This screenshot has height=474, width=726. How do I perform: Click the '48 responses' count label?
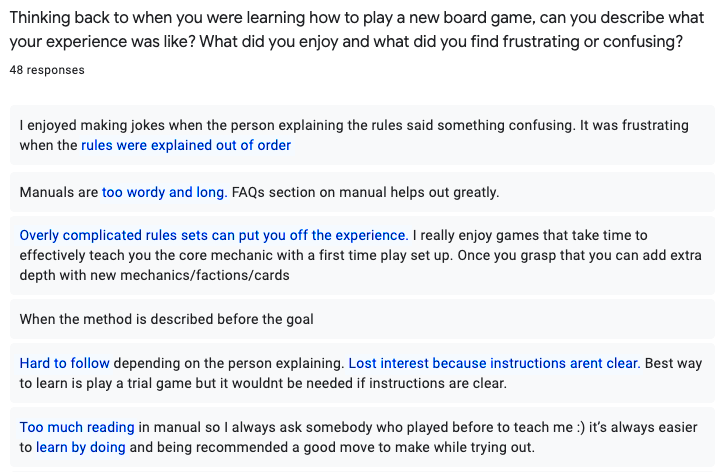pyautogui.click(x=47, y=70)
